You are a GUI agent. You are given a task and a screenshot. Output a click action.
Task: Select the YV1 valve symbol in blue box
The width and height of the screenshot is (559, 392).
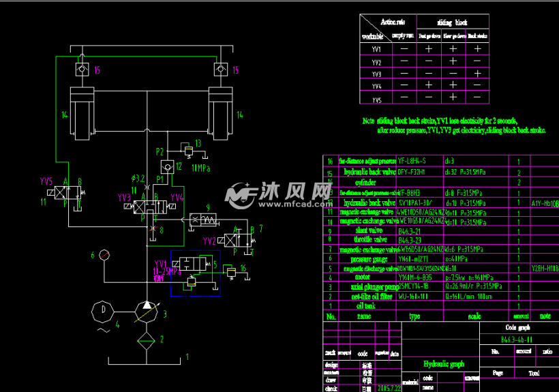click(192, 264)
